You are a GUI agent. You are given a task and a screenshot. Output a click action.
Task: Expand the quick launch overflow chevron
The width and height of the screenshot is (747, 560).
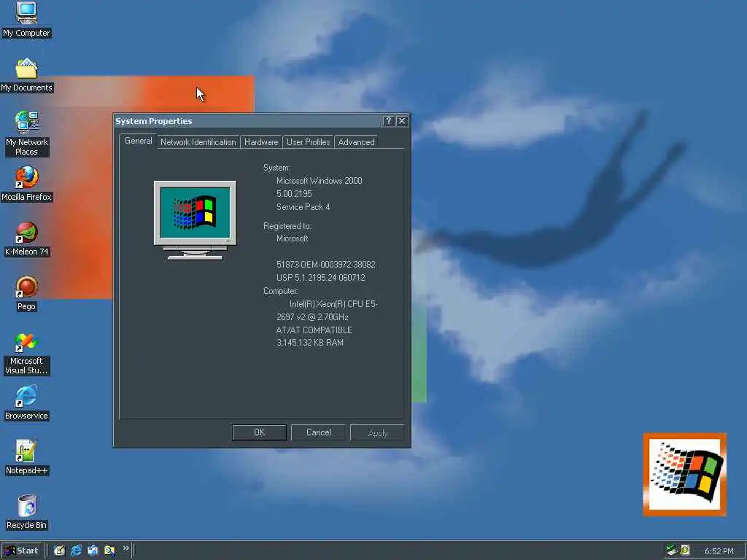pyautogui.click(x=125, y=548)
